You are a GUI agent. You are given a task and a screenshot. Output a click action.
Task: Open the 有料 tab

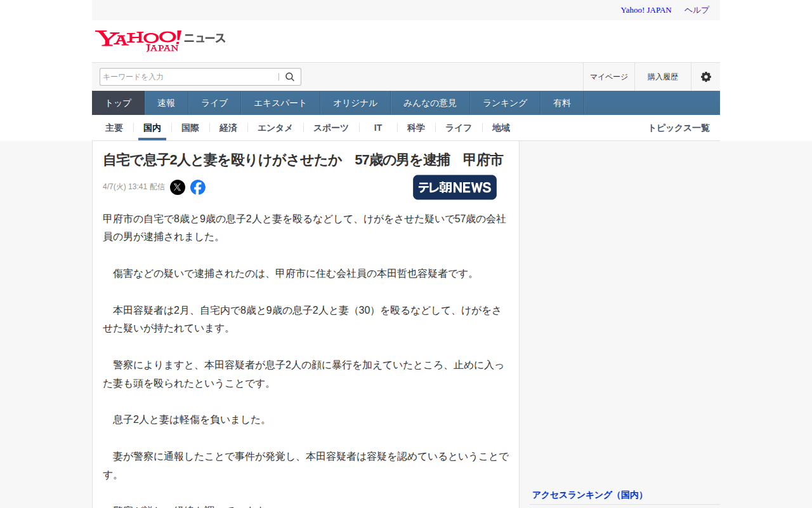(x=562, y=103)
